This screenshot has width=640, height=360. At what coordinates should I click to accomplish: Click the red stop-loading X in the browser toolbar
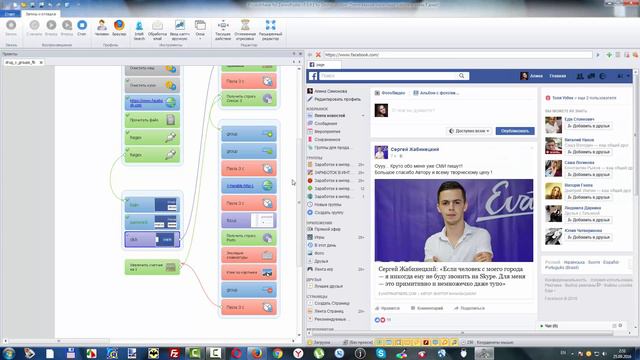click(318, 54)
